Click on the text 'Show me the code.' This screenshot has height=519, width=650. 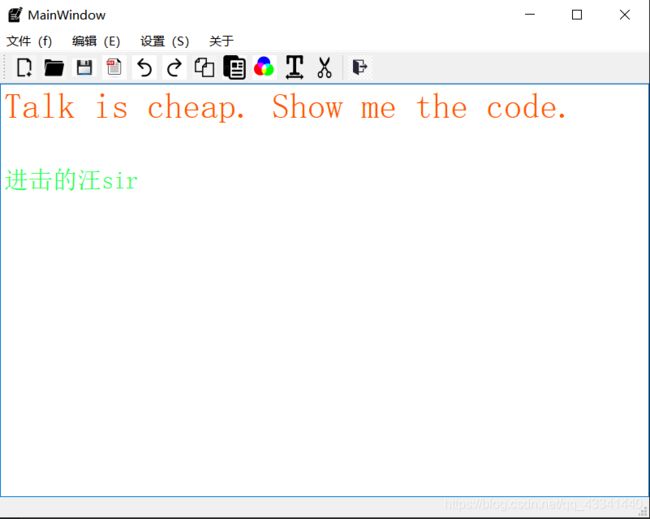(x=419, y=107)
